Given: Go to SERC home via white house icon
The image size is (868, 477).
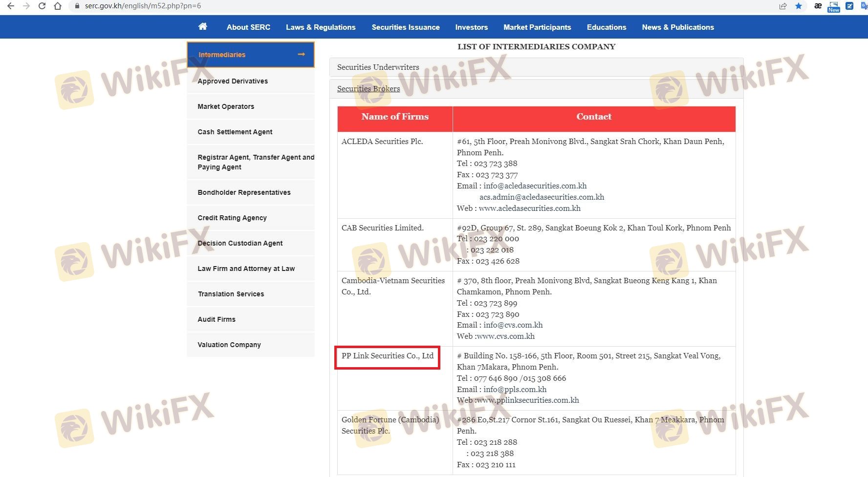Looking at the screenshot, I should [202, 27].
